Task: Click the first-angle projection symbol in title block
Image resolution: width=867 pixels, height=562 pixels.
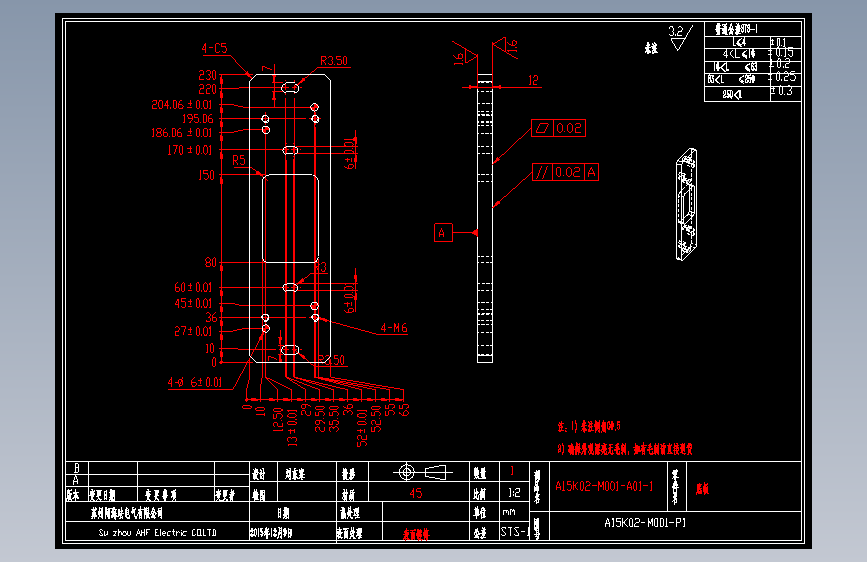Action: [422, 472]
